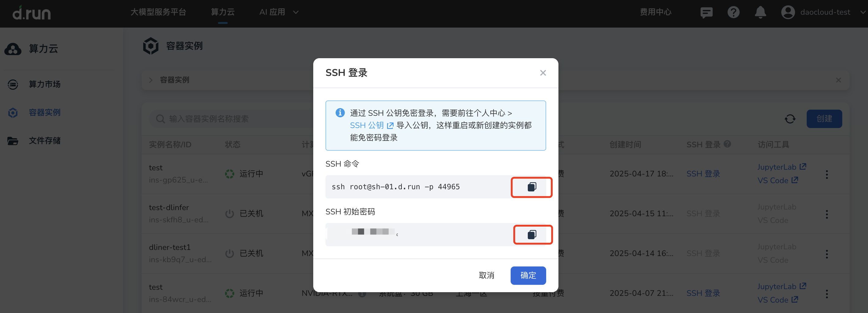Click the d.run logo
The height and width of the screenshot is (313, 868).
[x=32, y=13]
